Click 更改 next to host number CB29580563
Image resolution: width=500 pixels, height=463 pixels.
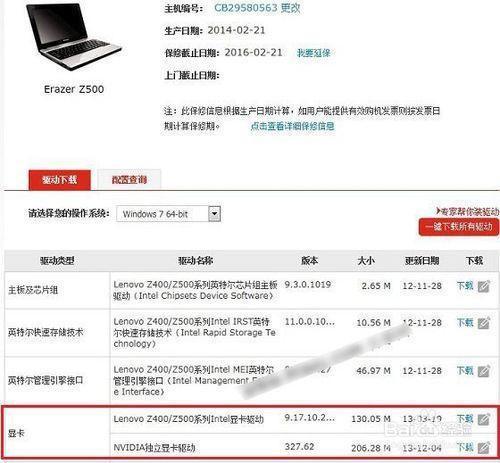[290, 8]
